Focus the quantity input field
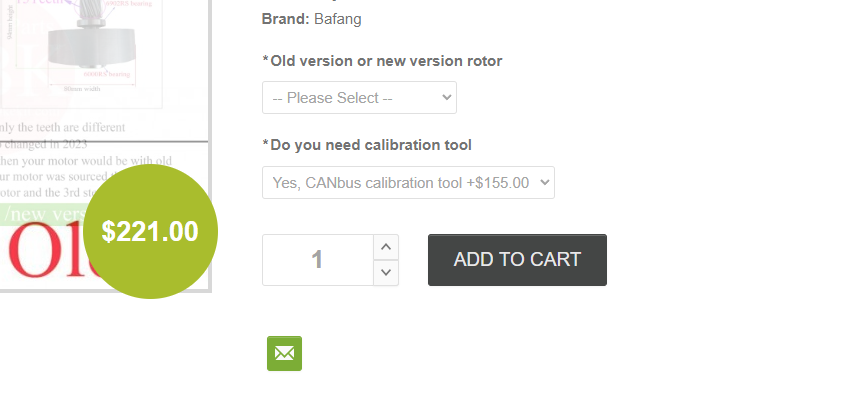 click(317, 260)
